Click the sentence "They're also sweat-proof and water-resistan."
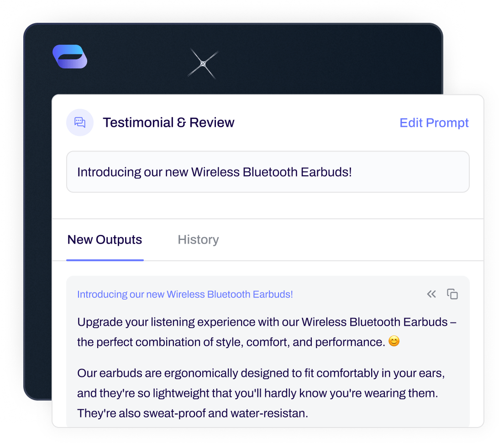The image size is (504, 448). click(193, 413)
